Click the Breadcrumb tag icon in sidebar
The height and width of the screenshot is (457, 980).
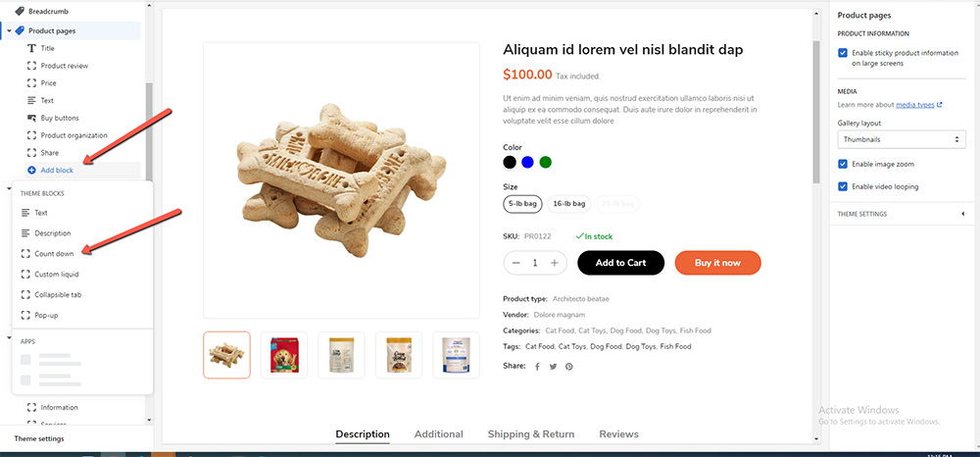(20, 11)
